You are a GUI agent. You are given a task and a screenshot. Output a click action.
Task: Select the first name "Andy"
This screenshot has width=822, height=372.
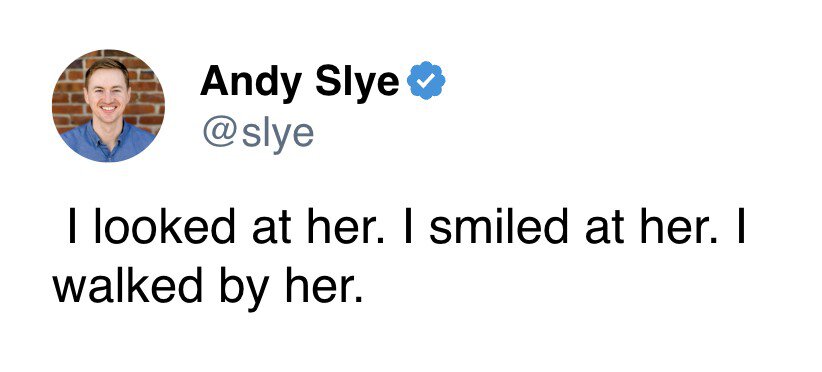(x=251, y=82)
